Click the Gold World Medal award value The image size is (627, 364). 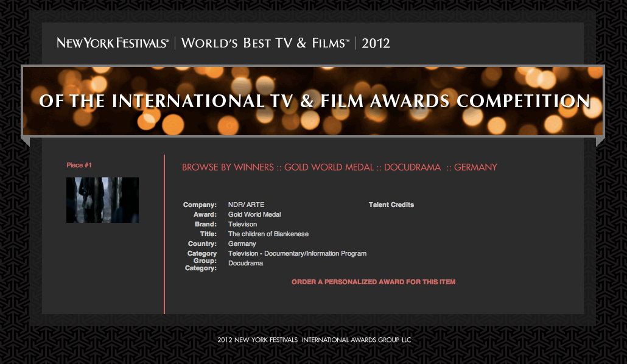pos(254,214)
